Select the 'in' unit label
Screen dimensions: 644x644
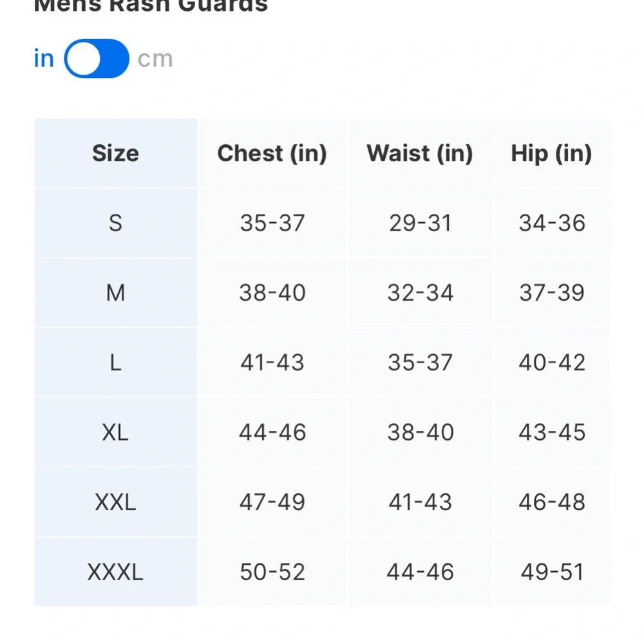(x=44, y=59)
